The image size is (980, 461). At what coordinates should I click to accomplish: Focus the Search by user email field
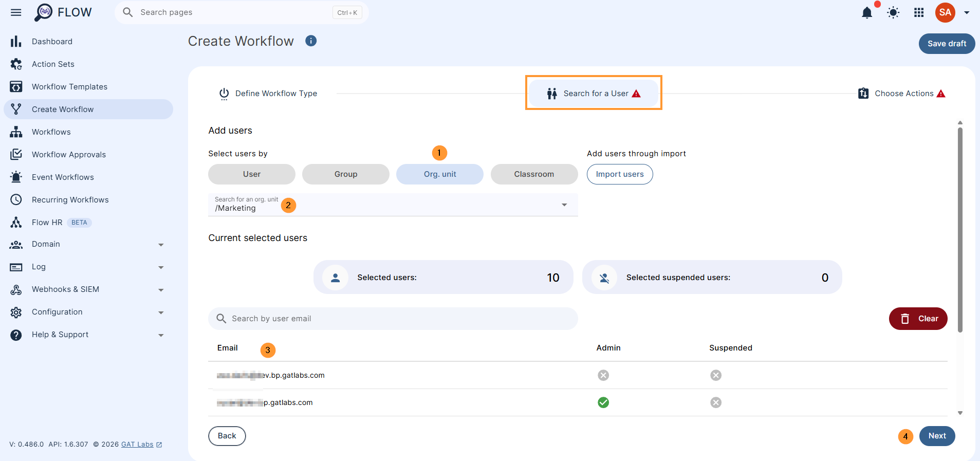pyautogui.click(x=393, y=319)
